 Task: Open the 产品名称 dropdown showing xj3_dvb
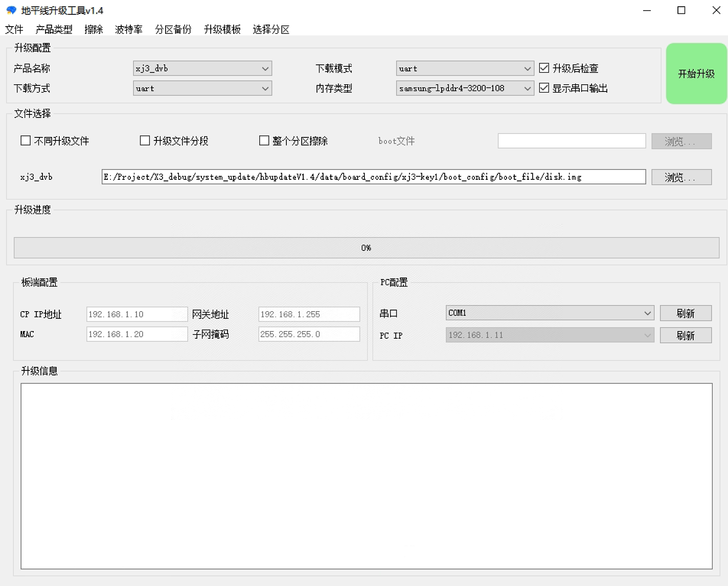point(202,68)
